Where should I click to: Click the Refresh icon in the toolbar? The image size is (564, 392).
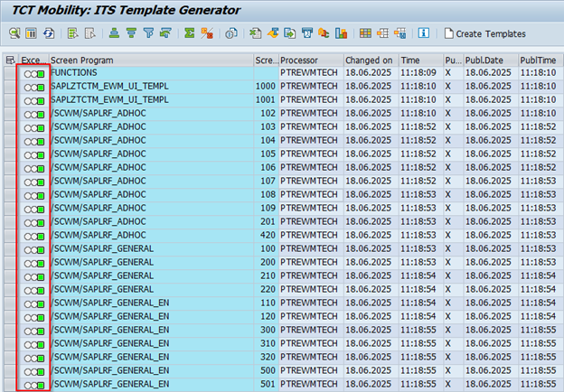[x=48, y=33]
